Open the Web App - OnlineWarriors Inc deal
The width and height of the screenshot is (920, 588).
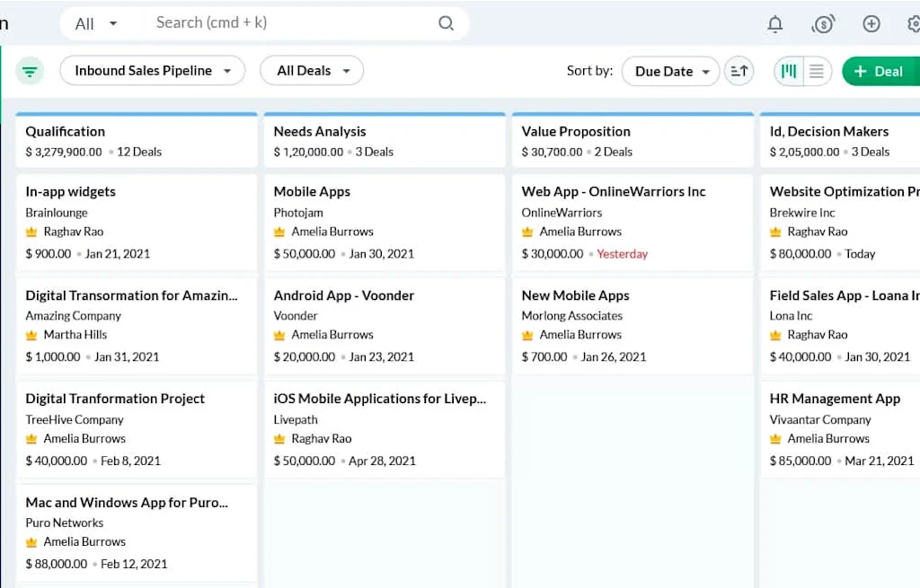click(614, 191)
